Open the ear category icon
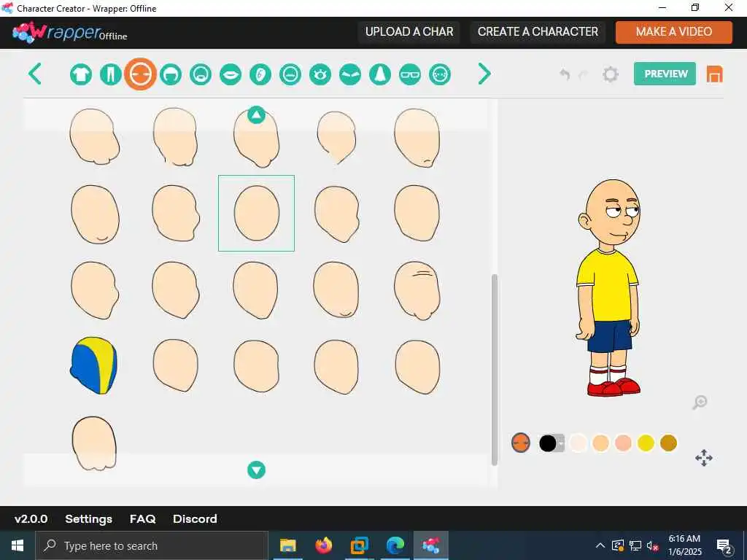The height and width of the screenshot is (560, 747). coord(260,74)
